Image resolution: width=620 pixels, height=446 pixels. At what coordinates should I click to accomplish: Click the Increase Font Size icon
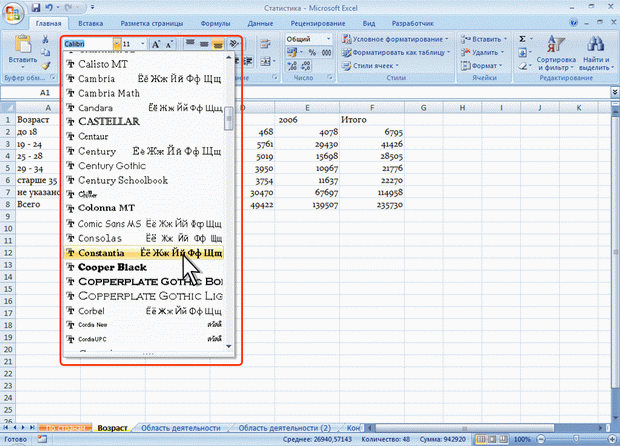click(156, 44)
